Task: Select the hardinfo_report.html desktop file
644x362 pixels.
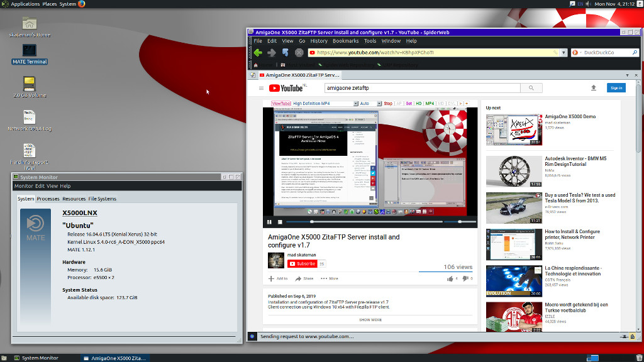Action: (x=29, y=156)
